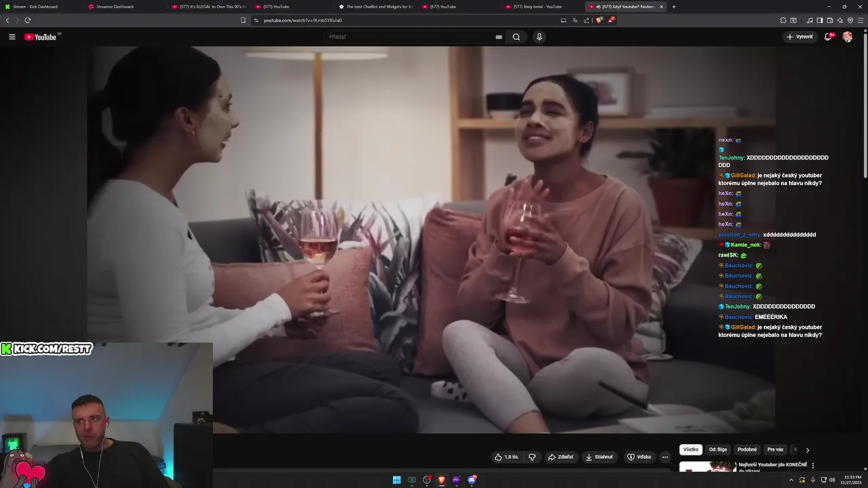Open a new browser tab

[x=673, y=7]
